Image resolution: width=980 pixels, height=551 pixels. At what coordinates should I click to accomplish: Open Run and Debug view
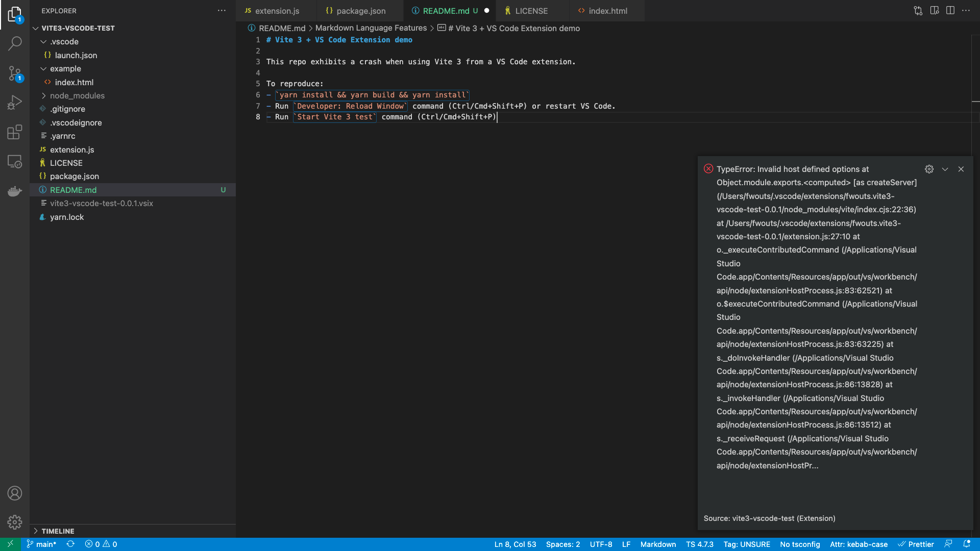point(15,103)
